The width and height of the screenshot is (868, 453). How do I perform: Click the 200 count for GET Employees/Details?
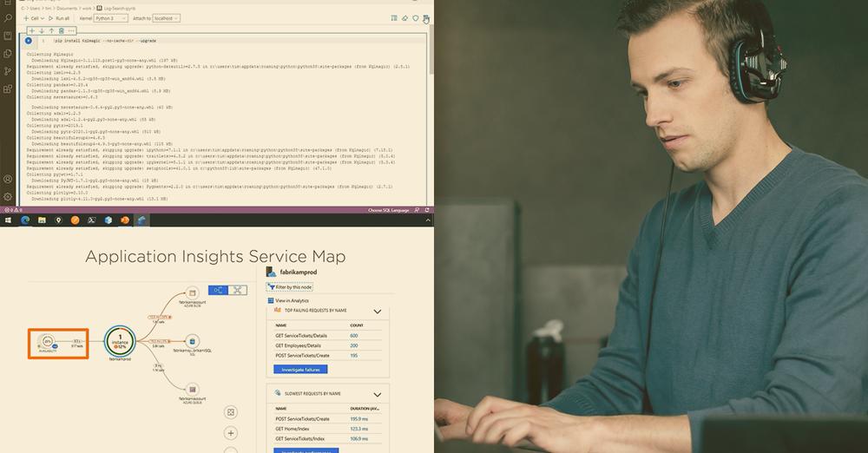point(354,345)
